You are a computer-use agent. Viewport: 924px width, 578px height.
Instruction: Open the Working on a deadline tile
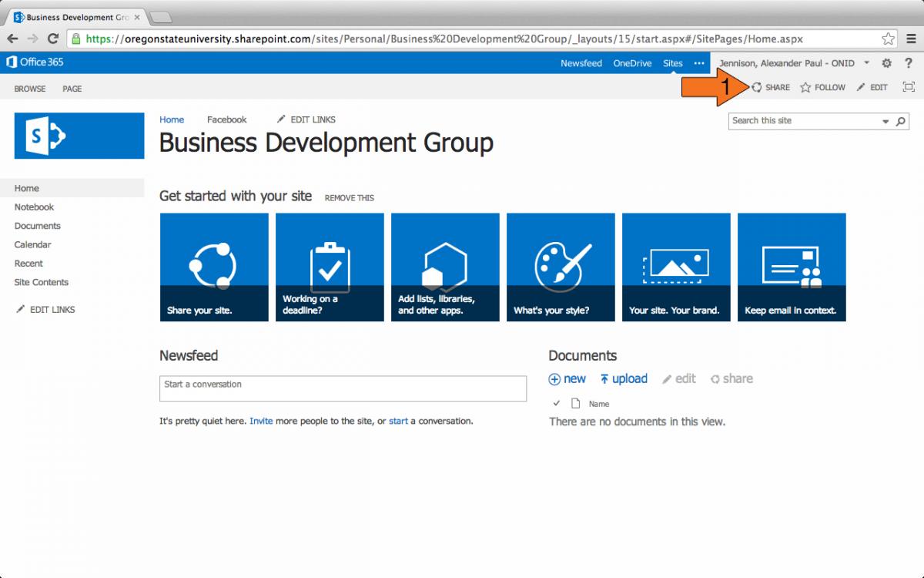[x=330, y=267]
